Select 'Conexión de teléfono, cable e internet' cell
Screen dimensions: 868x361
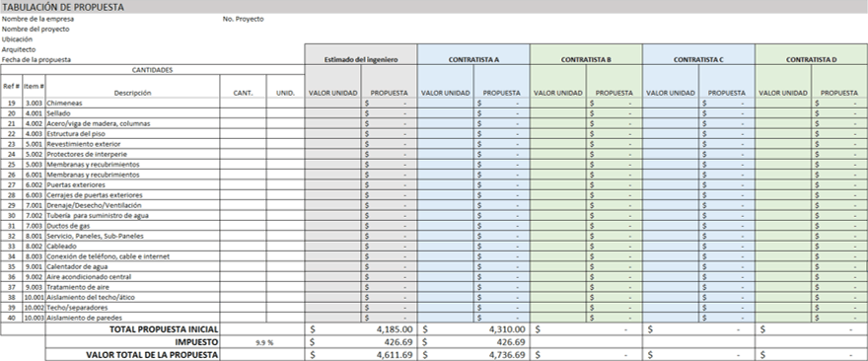click(132, 256)
